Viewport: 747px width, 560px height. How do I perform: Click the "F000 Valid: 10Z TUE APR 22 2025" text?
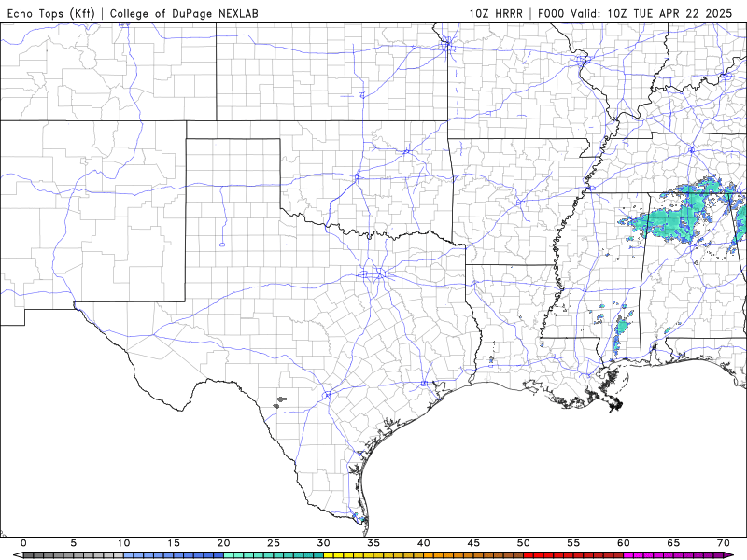point(635,13)
